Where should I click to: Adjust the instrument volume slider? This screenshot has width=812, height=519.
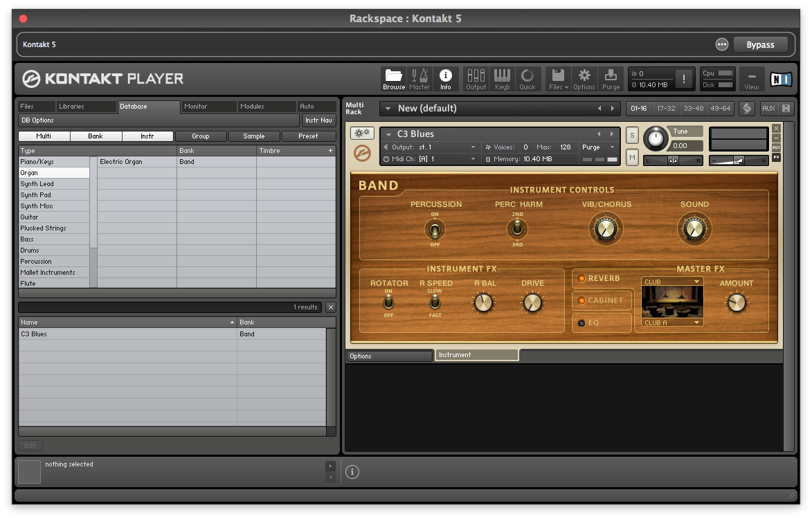tap(738, 161)
